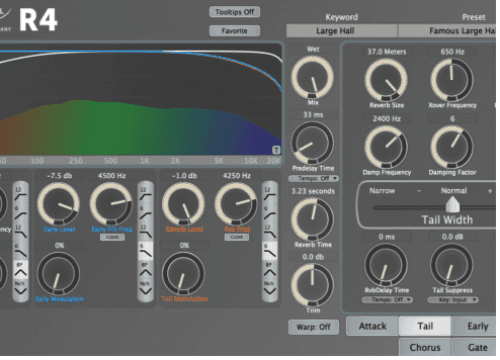Click the plus button in Tail Width panel
500x360 pixels.
tap(490, 191)
